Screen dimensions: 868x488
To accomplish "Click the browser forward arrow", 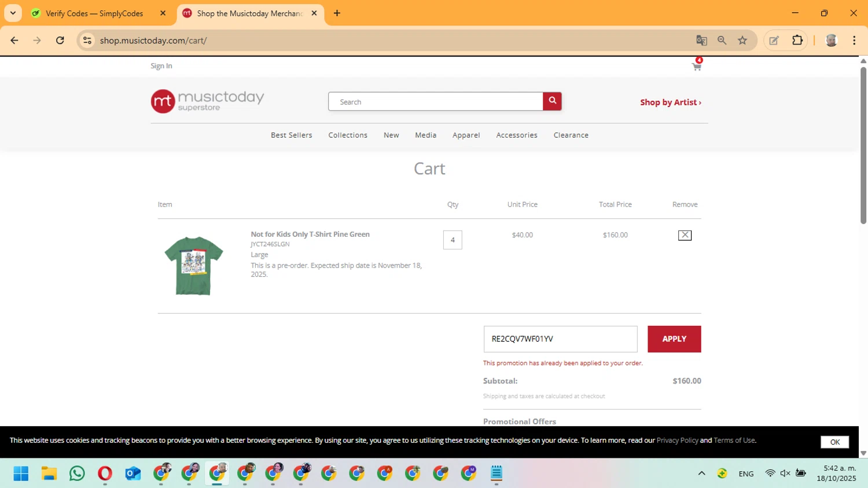I will 37,41.
